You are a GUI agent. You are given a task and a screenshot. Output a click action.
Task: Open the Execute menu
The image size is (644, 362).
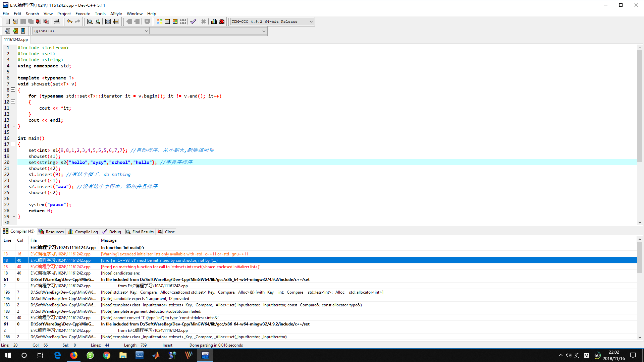[83, 13]
